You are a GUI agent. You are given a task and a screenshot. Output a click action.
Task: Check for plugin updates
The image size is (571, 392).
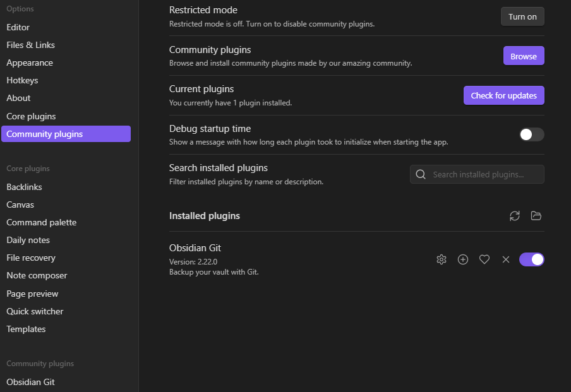point(504,95)
